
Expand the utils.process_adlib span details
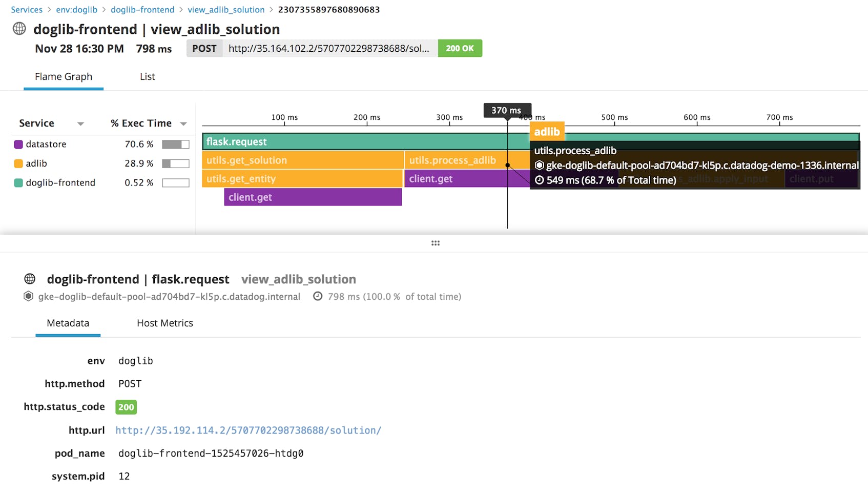tap(453, 160)
